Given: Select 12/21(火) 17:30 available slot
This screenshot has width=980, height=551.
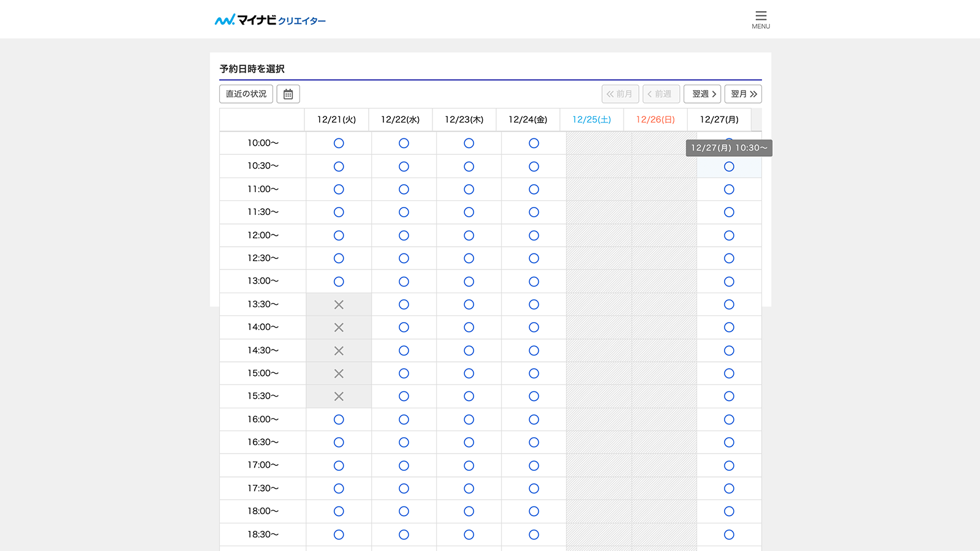Looking at the screenshot, I should [x=339, y=489].
